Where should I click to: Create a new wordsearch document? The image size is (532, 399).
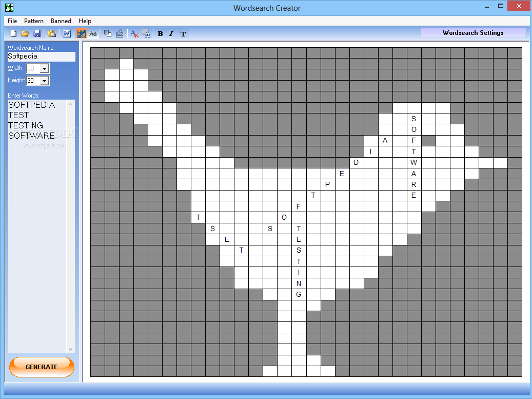click(13, 33)
